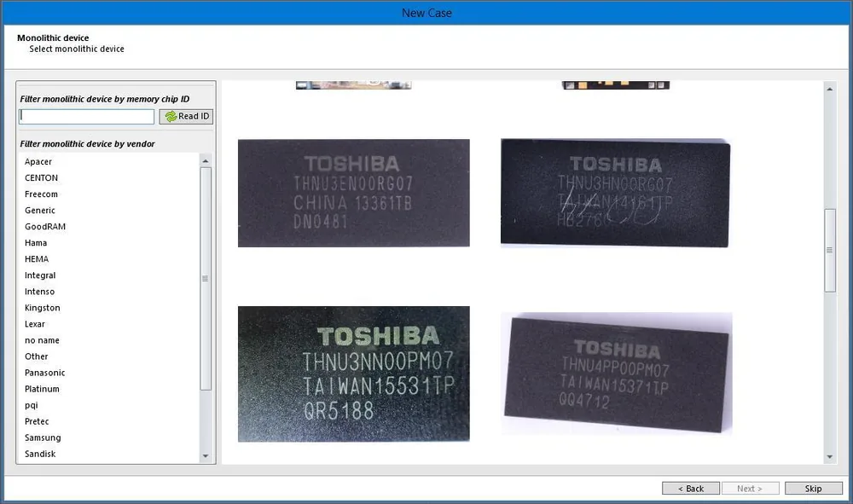This screenshot has height=504, width=853.
Task: Pick GoodRAM in the vendor filter
Action: click(x=45, y=227)
